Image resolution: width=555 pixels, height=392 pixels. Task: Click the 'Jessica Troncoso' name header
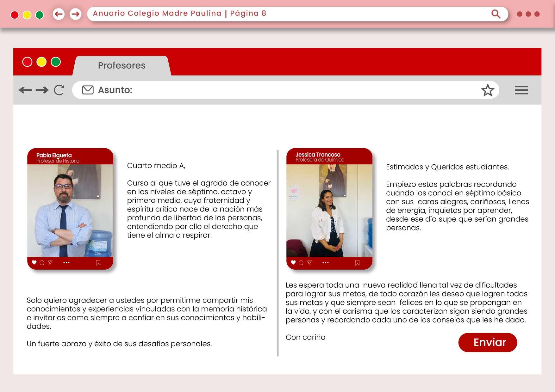click(x=318, y=155)
